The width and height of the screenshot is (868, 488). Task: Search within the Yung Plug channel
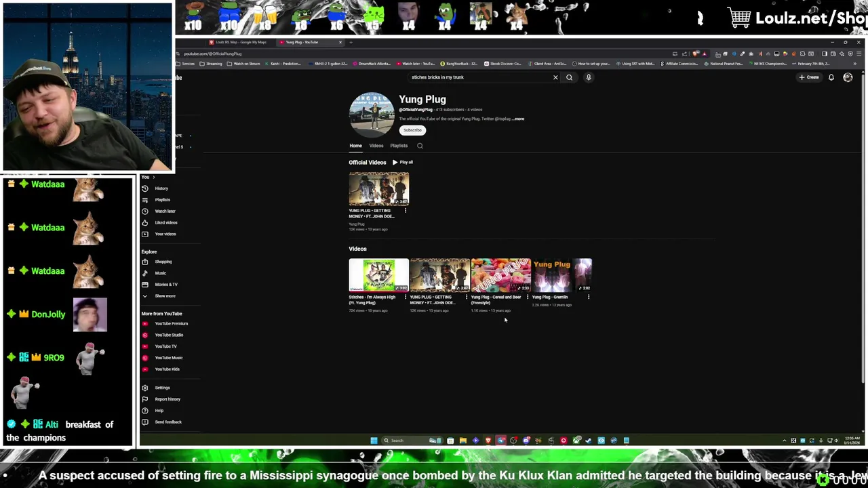[x=420, y=146]
